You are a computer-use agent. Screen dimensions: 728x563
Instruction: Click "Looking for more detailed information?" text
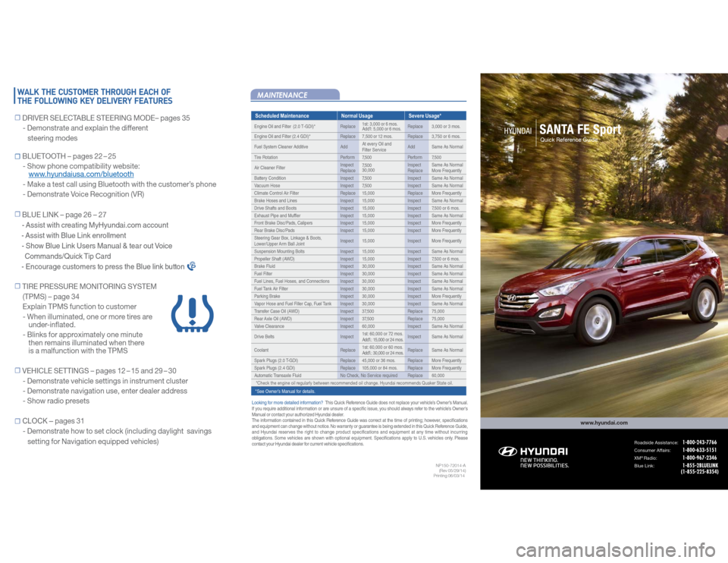tap(287, 403)
